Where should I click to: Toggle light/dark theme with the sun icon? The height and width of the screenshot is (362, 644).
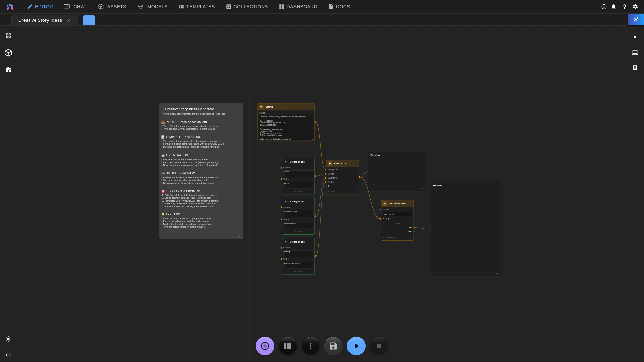[8, 339]
